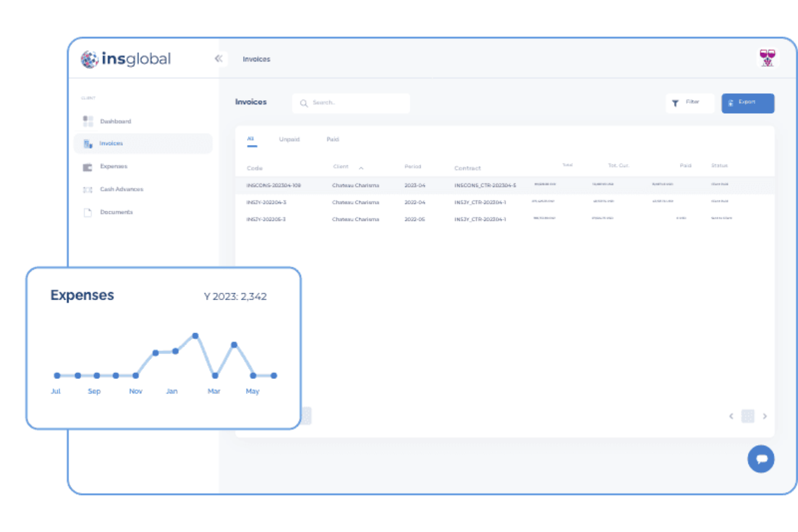The height and width of the screenshot is (532, 798).
Task: Click Chateau Charisma in the INS3Y-202305-3 row
Action: pos(355,219)
